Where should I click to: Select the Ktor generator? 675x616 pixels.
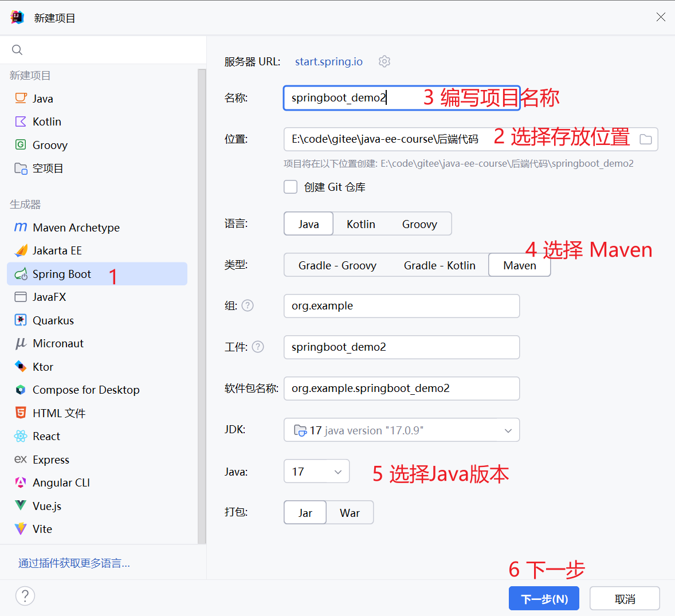pyautogui.click(x=43, y=366)
